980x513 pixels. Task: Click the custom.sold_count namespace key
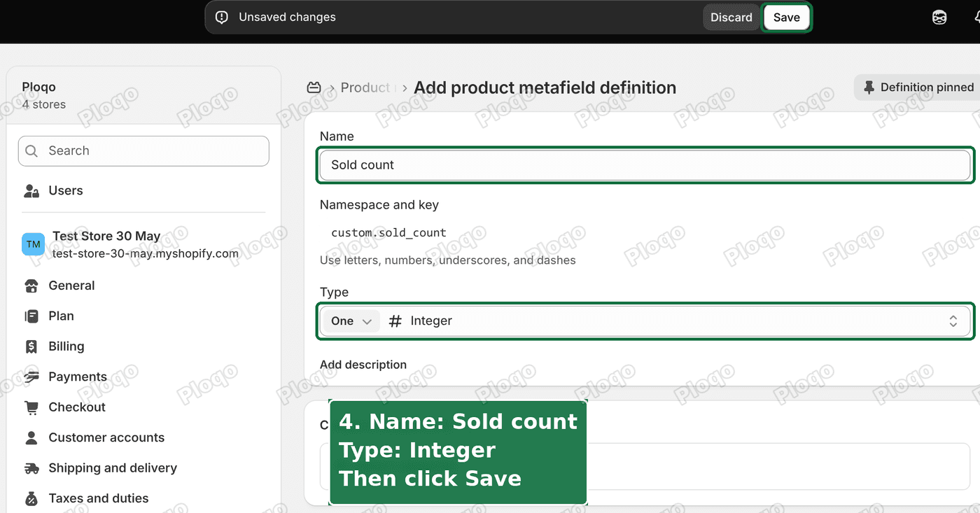pos(388,233)
